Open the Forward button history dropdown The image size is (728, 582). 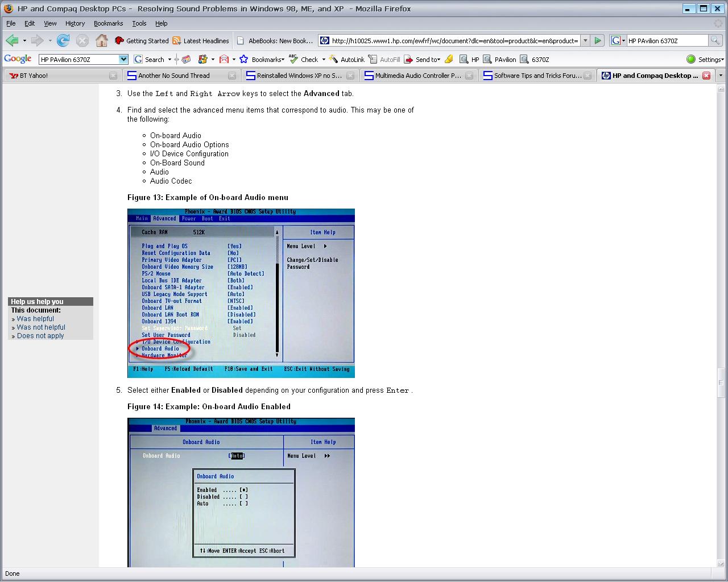[x=50, y=41]
